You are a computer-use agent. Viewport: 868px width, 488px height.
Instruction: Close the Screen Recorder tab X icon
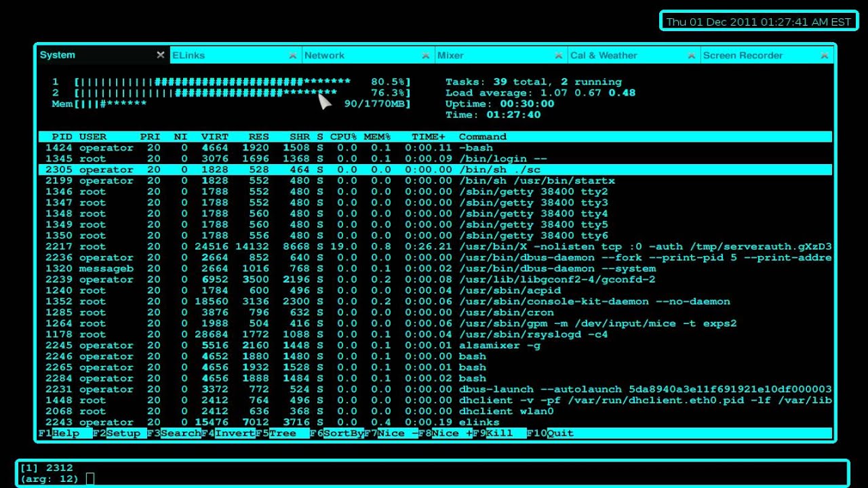point(825,56)
